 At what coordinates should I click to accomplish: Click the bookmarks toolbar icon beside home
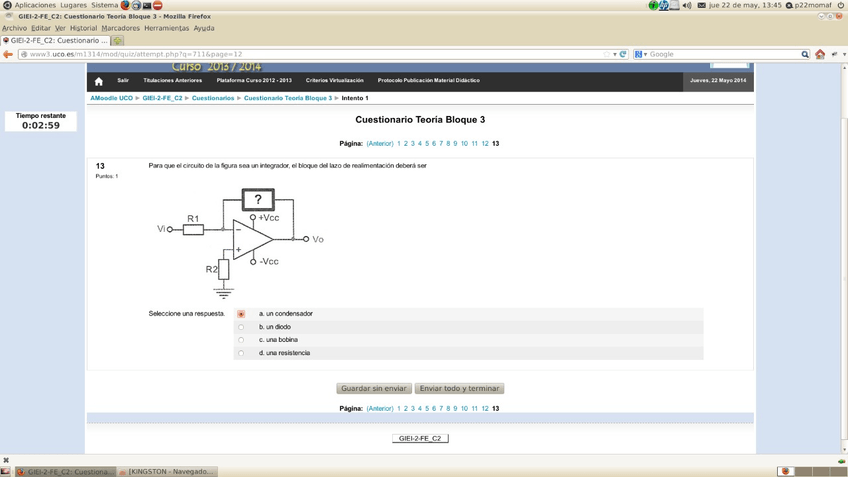tap(834, 54)
